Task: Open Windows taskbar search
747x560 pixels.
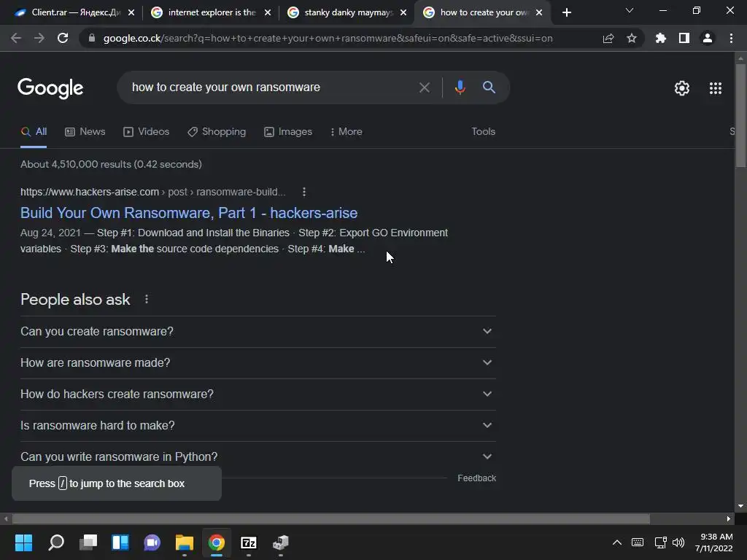Action: point(56,542)
